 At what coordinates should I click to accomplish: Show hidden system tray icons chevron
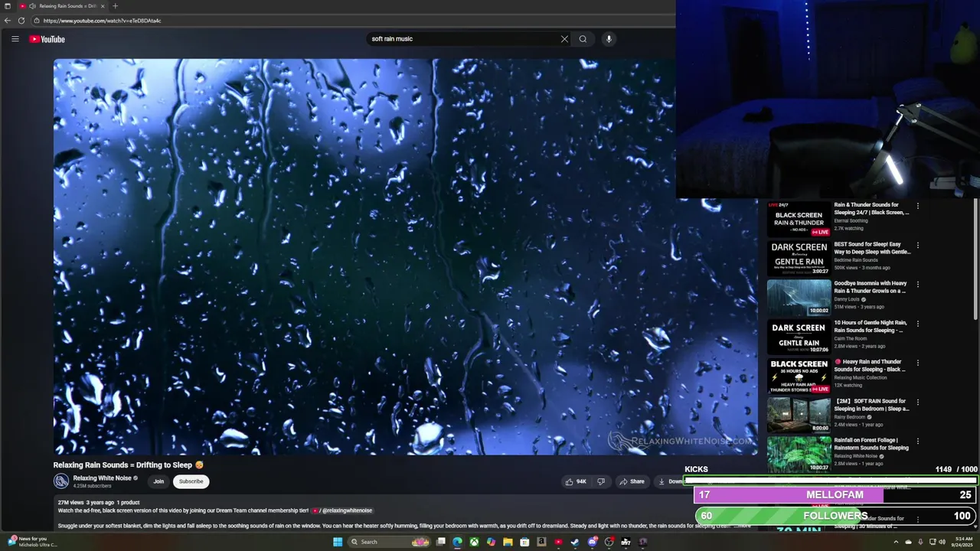[896, 542]
